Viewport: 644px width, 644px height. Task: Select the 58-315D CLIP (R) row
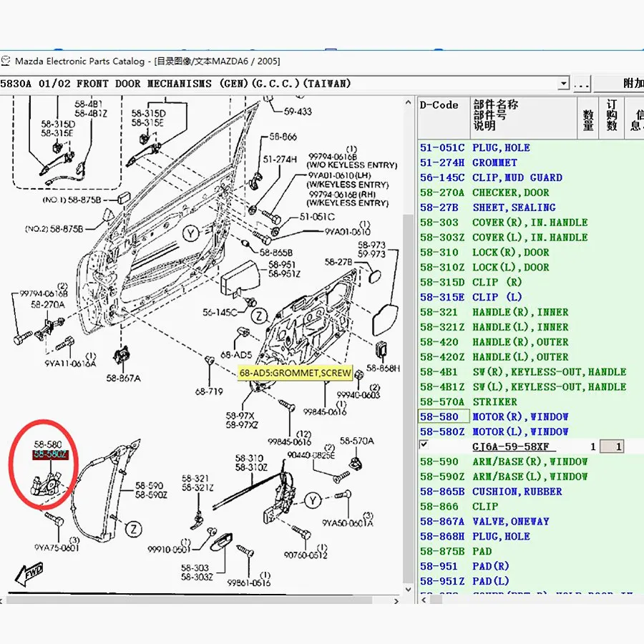coord(531,282)
